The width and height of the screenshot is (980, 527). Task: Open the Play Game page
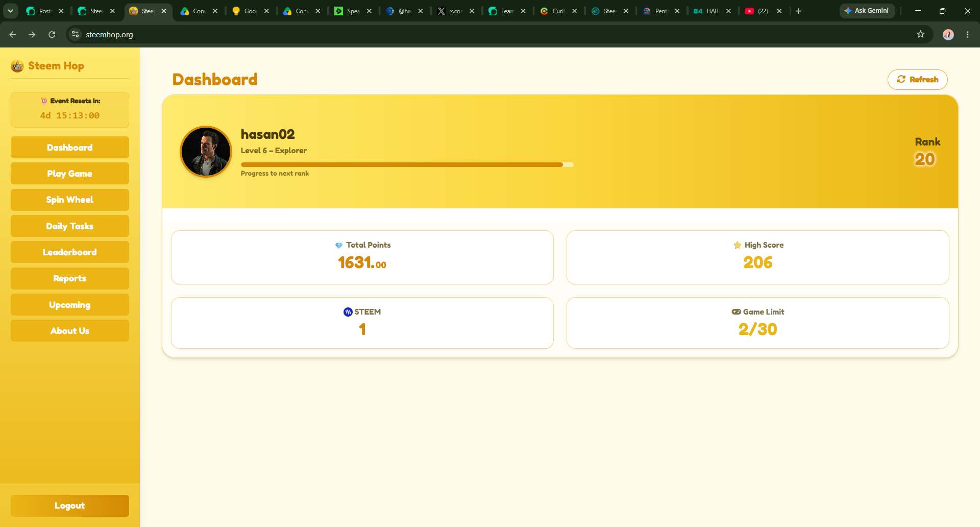pos(70,174)
